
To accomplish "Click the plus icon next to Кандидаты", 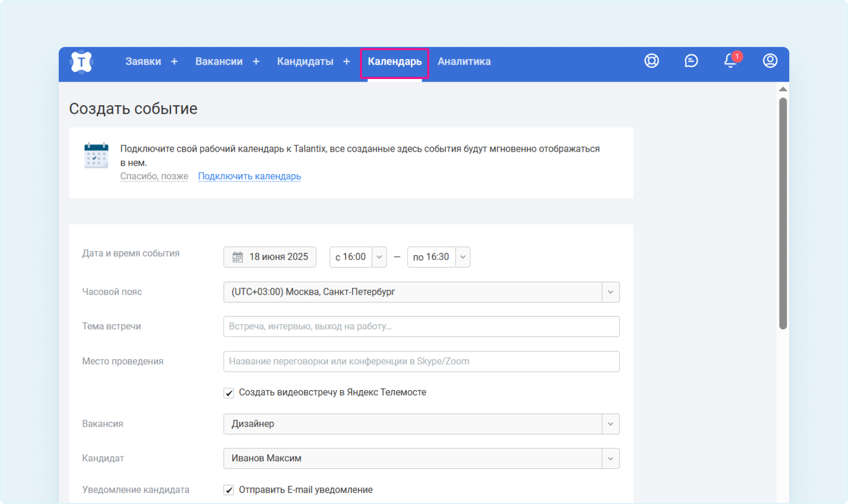I will [347, 61].
